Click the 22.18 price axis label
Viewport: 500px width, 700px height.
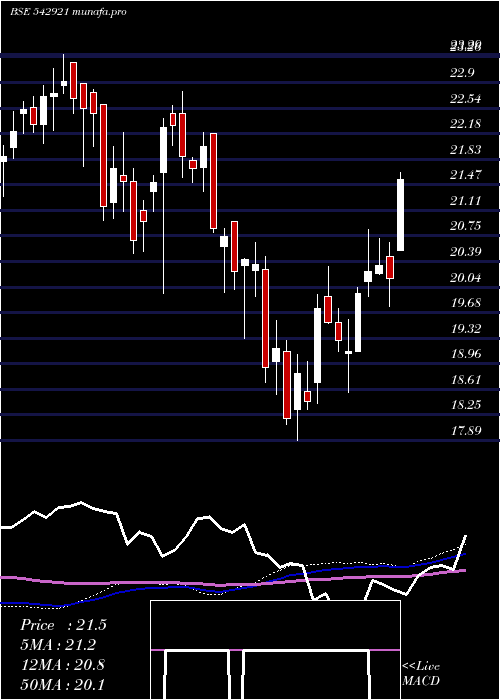tap(466, 124)
